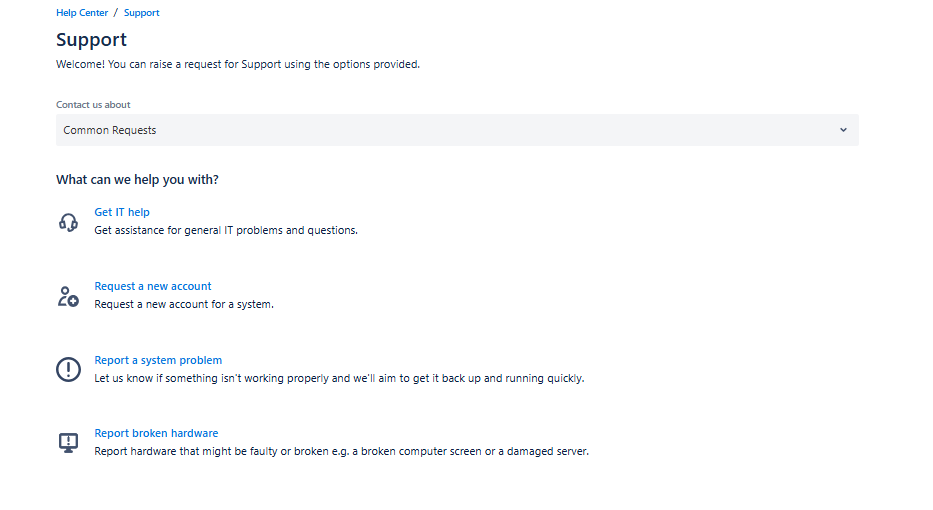
Task: Click the exclamation circle system problem icon
Action: pos(68,370)
